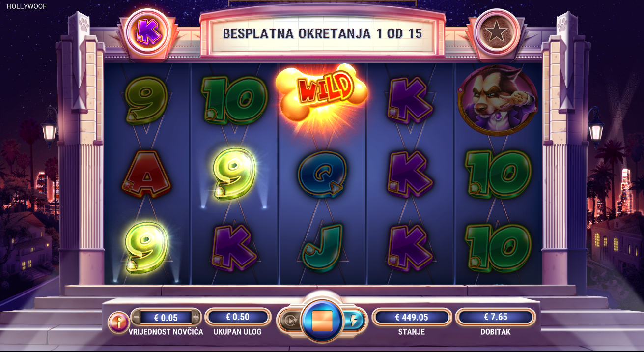The width and height of the screenshot is (644, 352).
Task: Open the game info button
Action: click(x=118, y=323)
